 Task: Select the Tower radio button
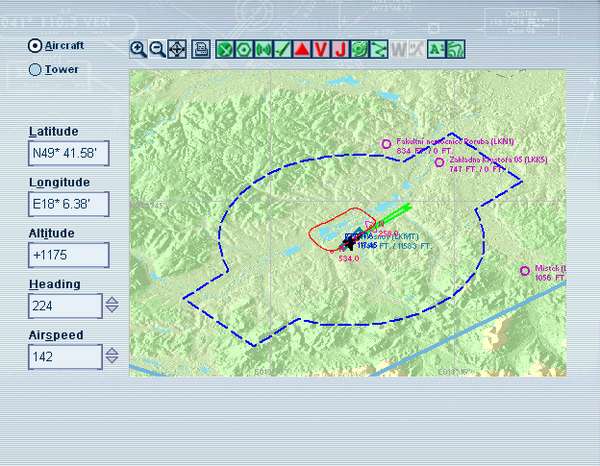click(x=36, y=70)
